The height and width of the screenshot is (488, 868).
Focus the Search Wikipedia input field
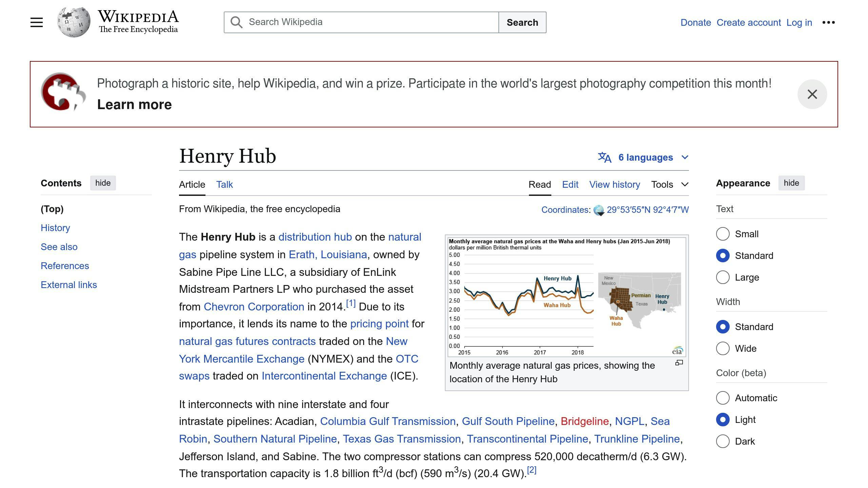click(x=361, y=22)
